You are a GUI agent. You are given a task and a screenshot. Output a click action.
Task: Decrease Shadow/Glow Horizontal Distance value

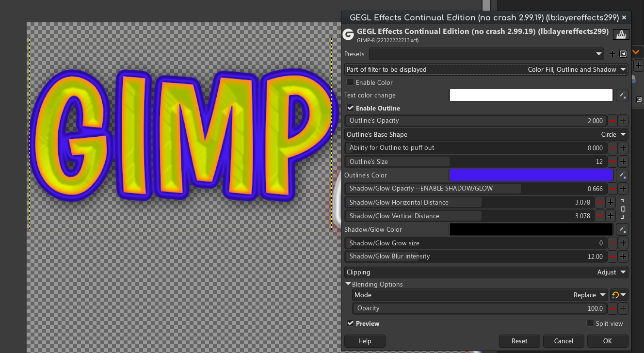pyautogui.click(x=600, y=202)
